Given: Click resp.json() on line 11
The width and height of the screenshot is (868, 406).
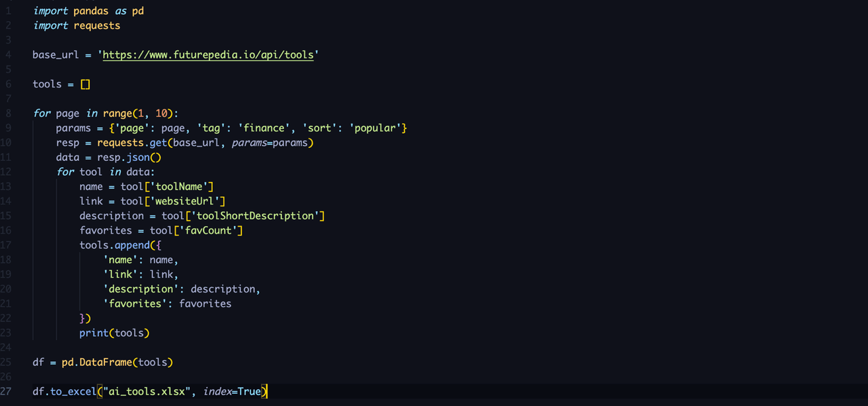Looking at the screenshot, I should [129, 158].
